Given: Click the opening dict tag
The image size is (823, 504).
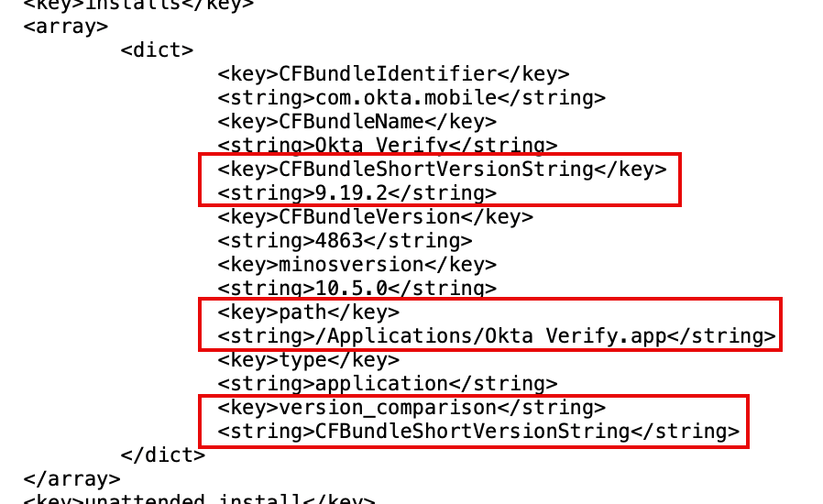Looking at the screenshot, I should [x=157, y=49].
